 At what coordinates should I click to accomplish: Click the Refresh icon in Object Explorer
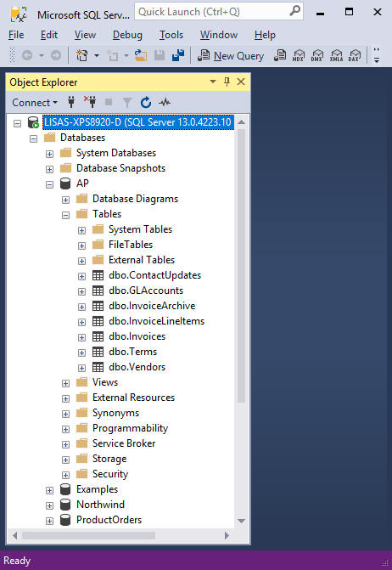(x=146, y=103)
